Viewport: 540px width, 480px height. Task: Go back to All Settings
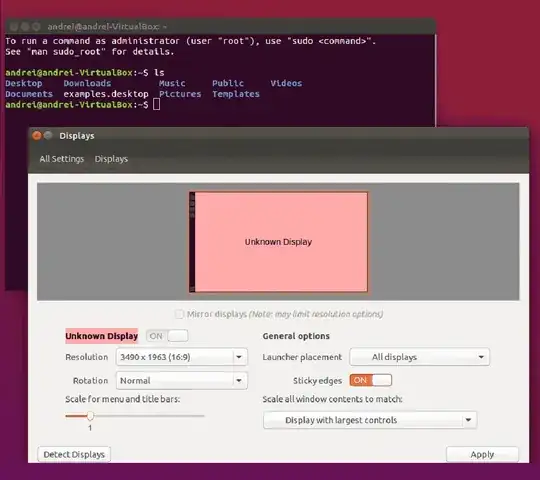pyautogui.click(x=62, y=159)
